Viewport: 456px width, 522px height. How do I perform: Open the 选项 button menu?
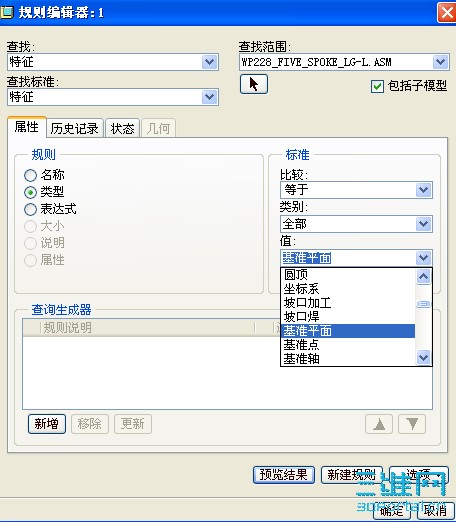pos(419,475)
